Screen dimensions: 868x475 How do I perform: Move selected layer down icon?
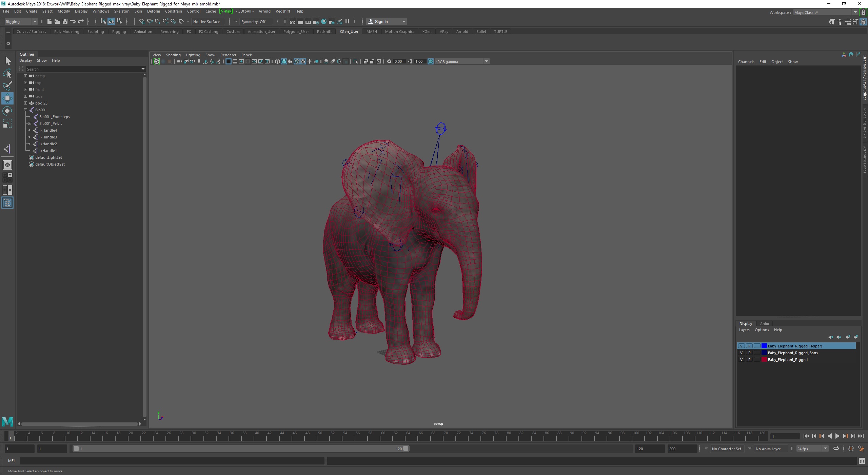[x=839, y=337]
